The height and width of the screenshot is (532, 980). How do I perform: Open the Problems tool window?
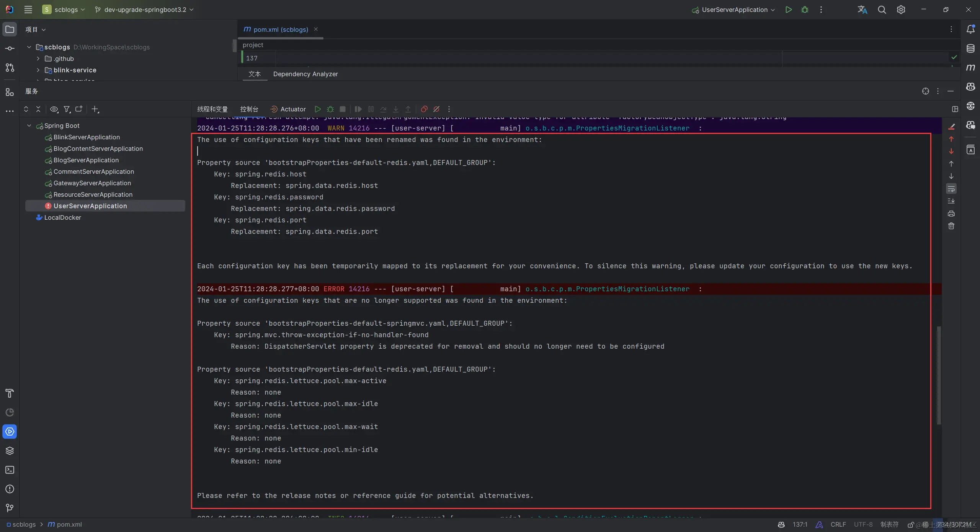point(10,489)
